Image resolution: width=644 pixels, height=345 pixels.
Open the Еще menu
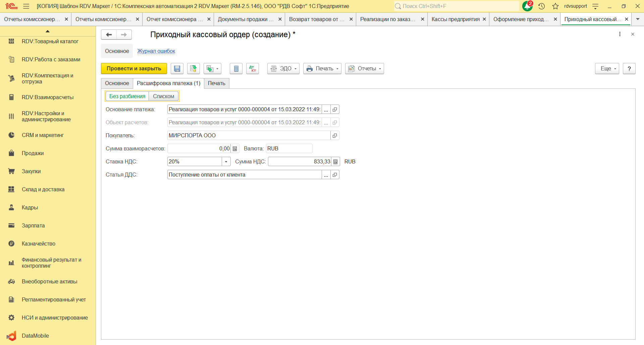pos(607,69)
